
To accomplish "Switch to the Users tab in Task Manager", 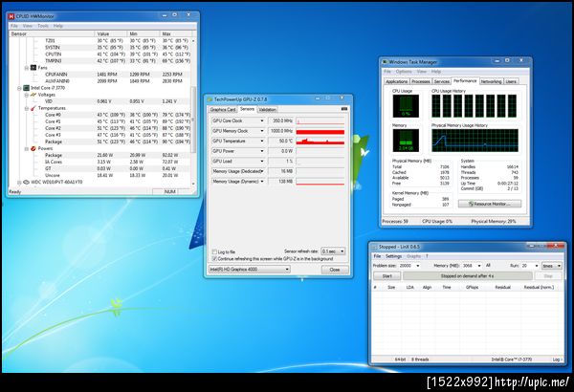I will 511,81.
